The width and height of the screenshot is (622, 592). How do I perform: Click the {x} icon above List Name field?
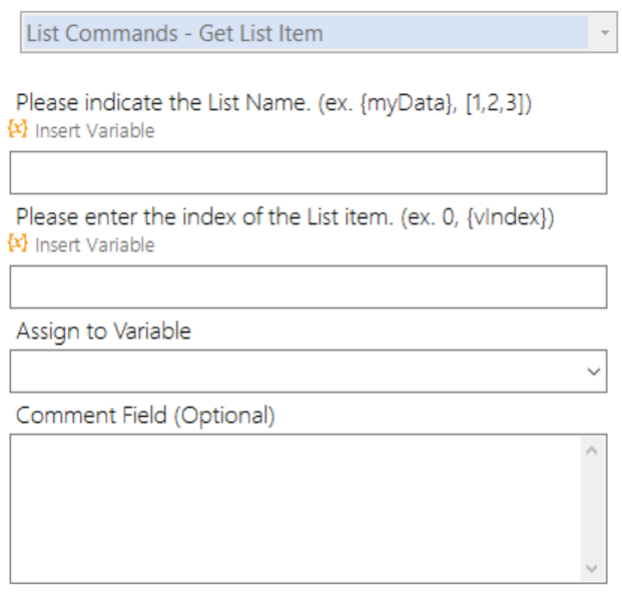tap(18, 130)
